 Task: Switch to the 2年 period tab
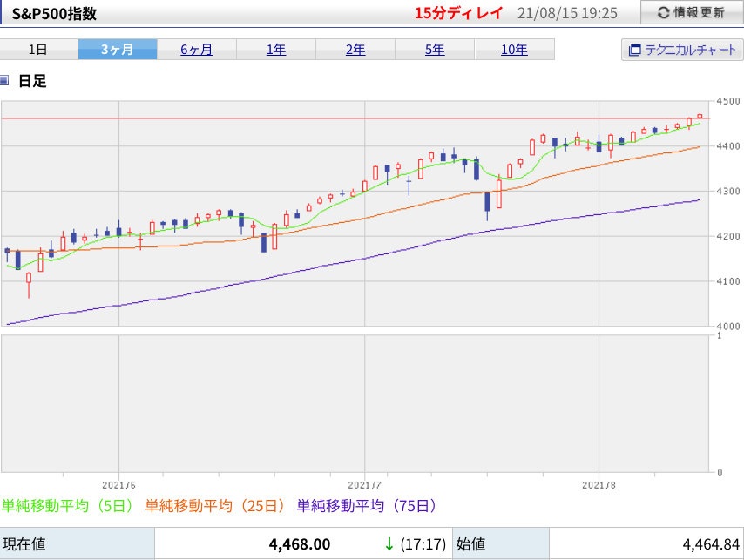355,50
